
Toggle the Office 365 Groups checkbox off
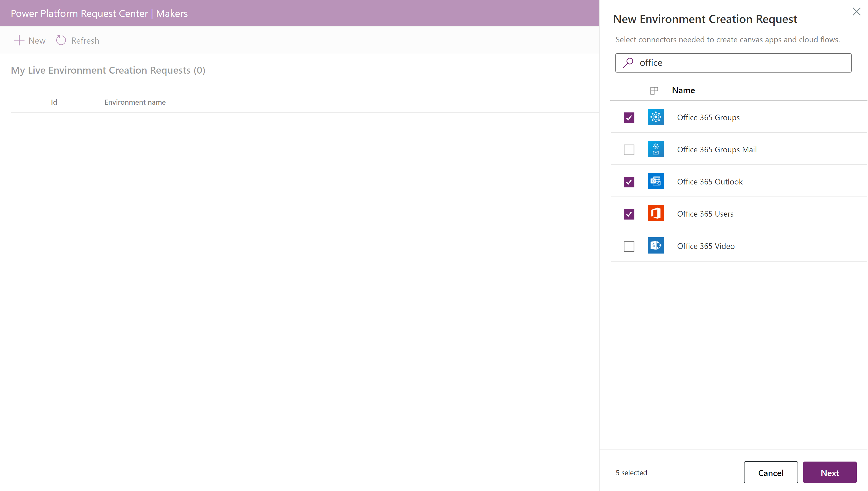629,117
